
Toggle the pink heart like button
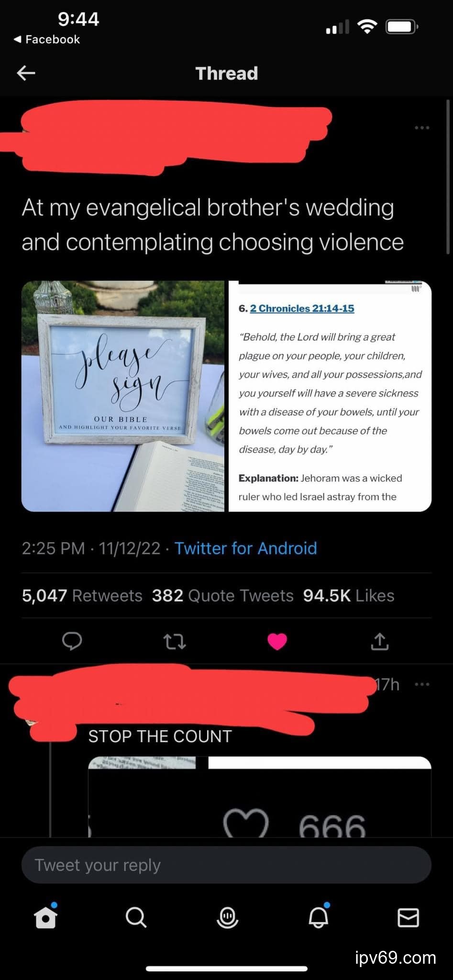(277, 642)
